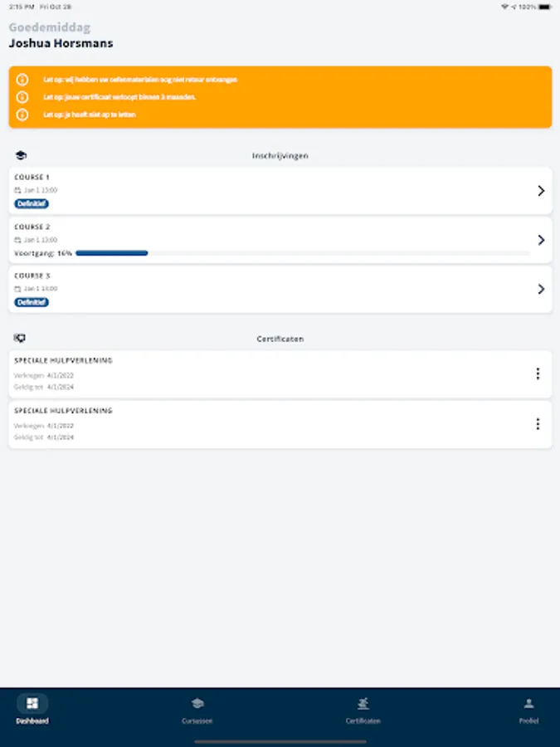560x747 pixels.
Task: Click the first warning icon in orange banner
Action: coord(22,80)
